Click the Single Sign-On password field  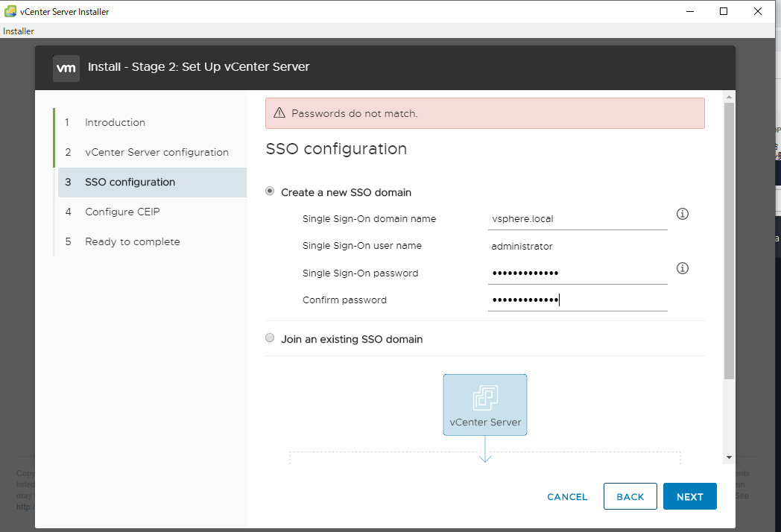pyautogui.click(x=578, y=273)
